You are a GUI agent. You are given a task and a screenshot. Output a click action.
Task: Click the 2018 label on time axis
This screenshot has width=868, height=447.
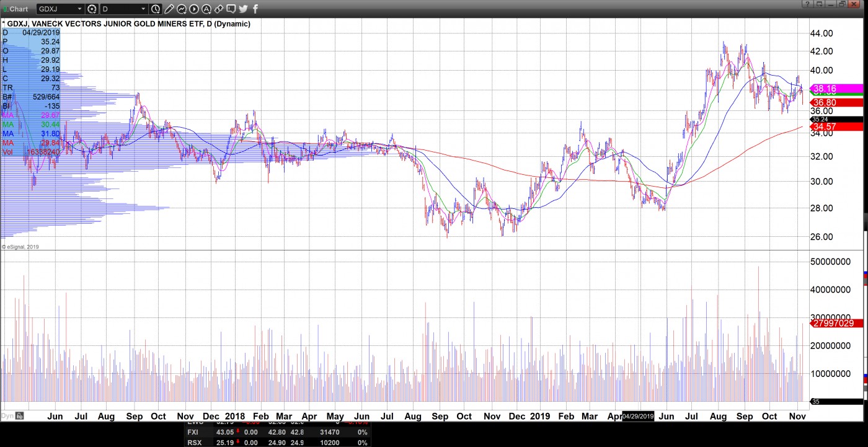point(236,417)
